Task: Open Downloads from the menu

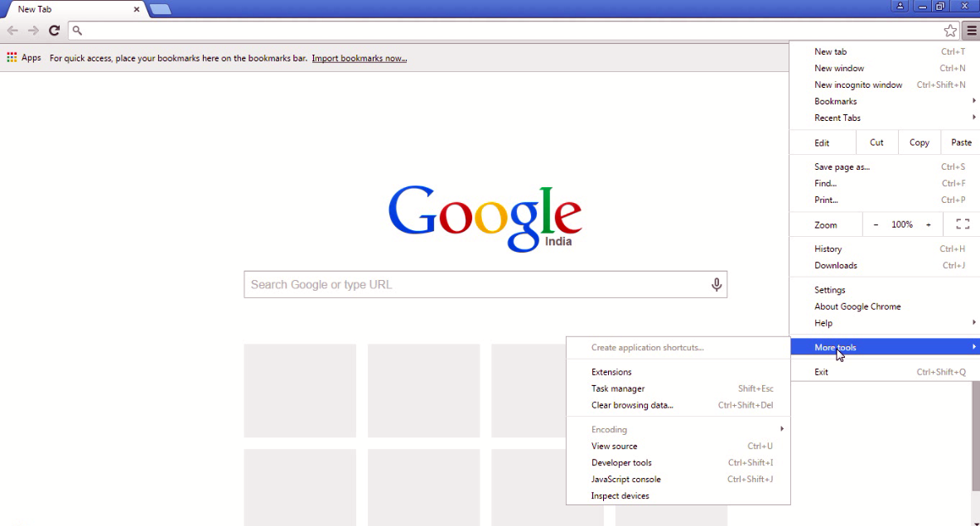Action: [x=883, y=266]
